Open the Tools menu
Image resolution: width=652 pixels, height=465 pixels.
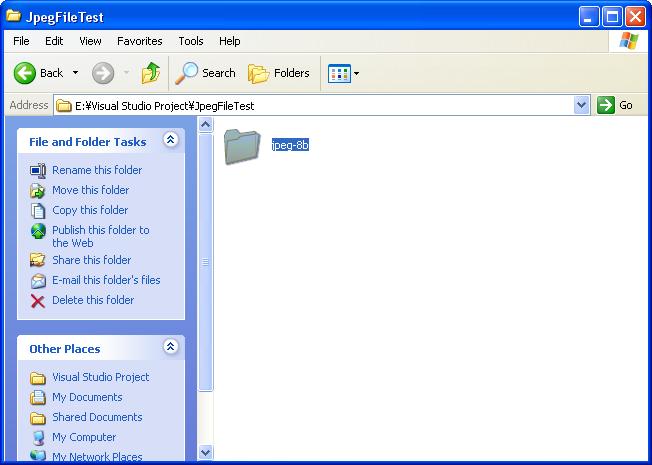190,41
